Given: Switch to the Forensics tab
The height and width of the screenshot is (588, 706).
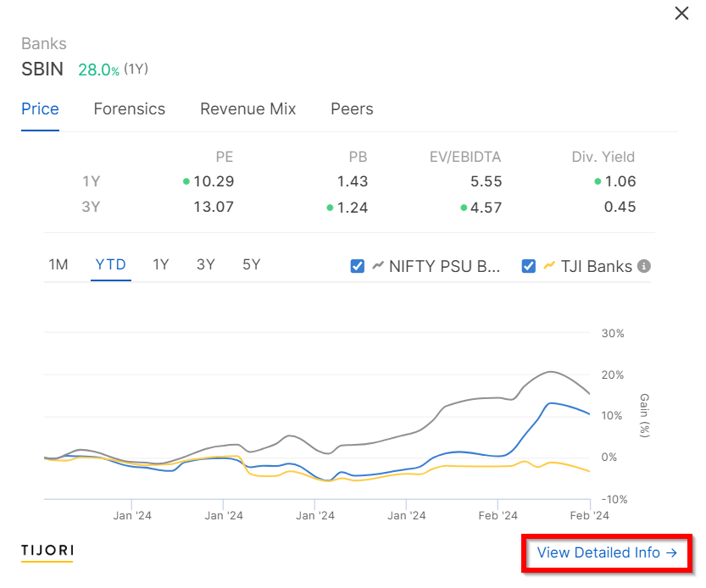Looking at the screenshot, I should [x=129, y=109].
